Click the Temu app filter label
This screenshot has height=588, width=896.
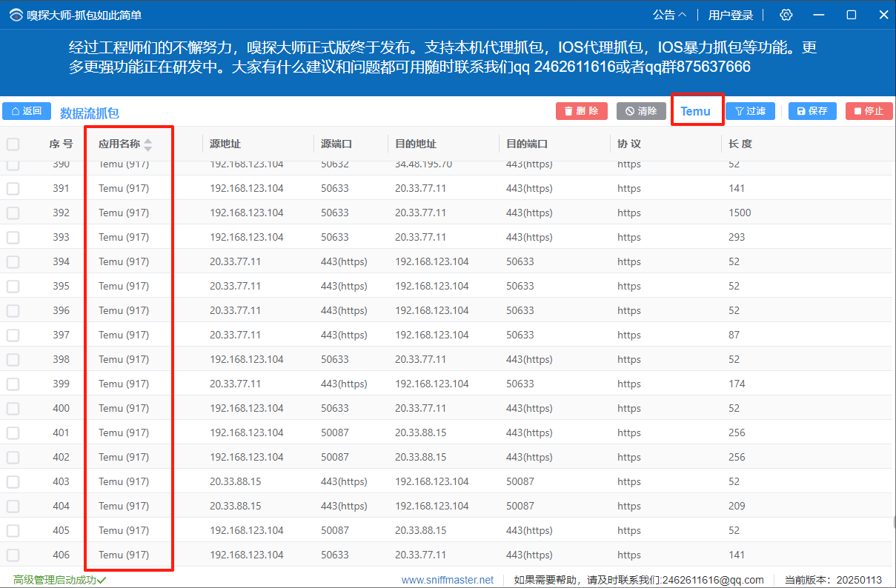coord(695,111)
